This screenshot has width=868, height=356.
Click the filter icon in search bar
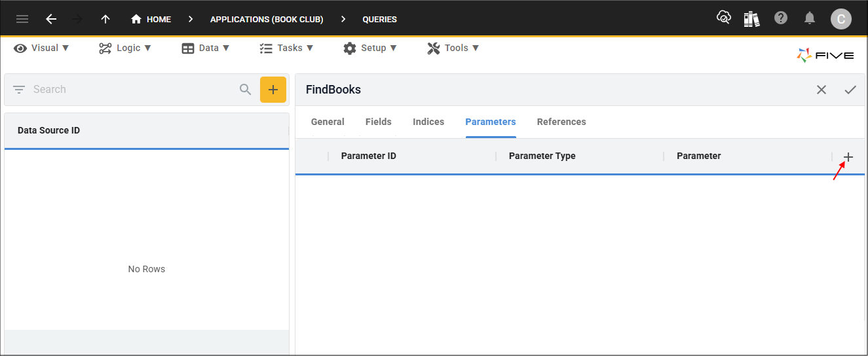point(19,90)
